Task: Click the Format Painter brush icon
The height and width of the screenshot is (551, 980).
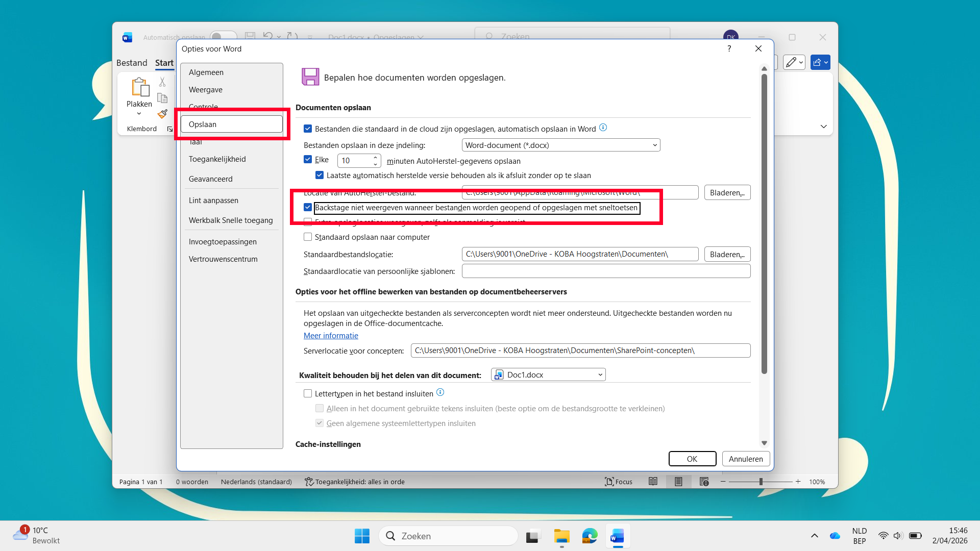Action: click(x=162, y=114)
